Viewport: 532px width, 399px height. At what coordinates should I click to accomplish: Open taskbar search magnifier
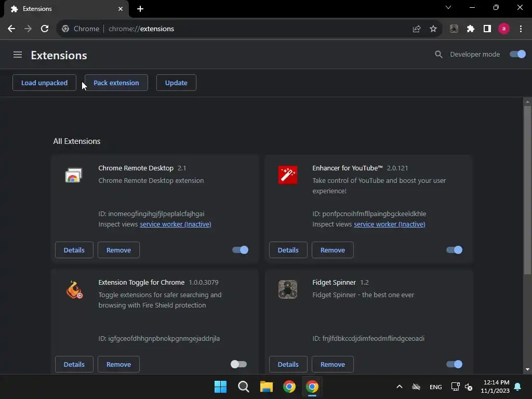click(x=244, y=387)
